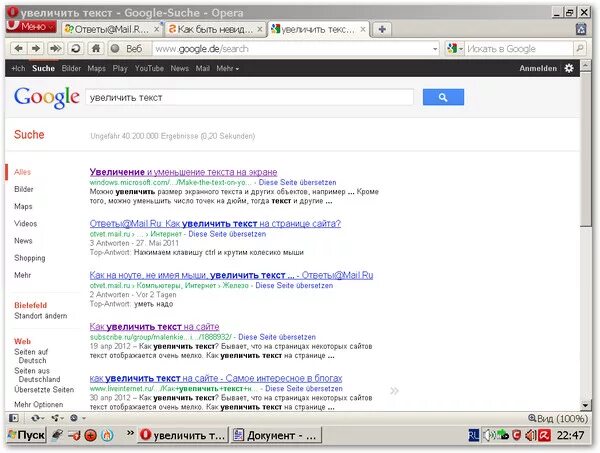600x453 pixels.
Task: Click the Google logo
Action: click(47, 97)
